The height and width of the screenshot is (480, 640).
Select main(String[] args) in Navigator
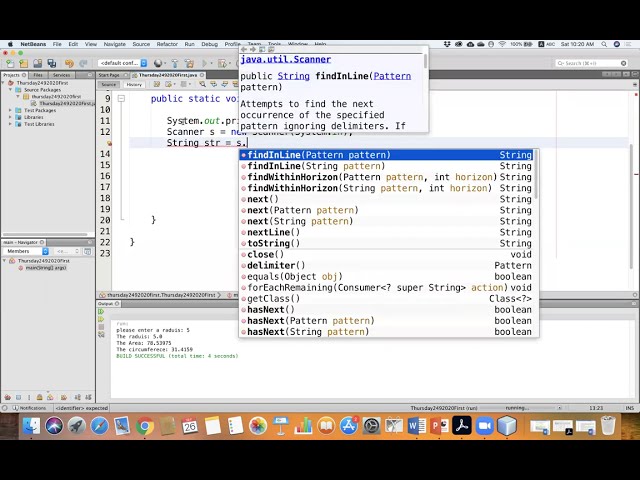[x=45, y=268]
